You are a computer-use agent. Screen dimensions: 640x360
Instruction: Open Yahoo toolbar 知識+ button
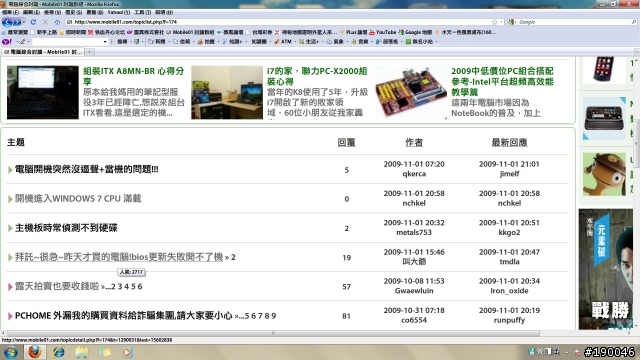click(232, 42)
